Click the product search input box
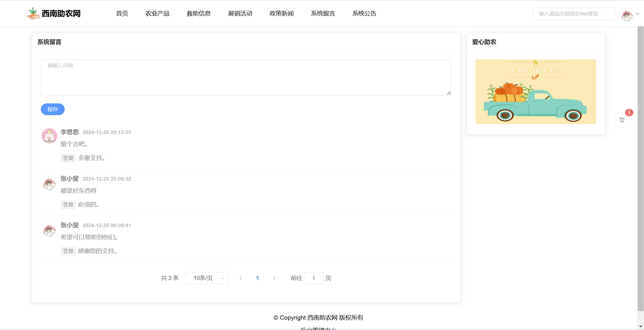 click(x=574, y=14)
